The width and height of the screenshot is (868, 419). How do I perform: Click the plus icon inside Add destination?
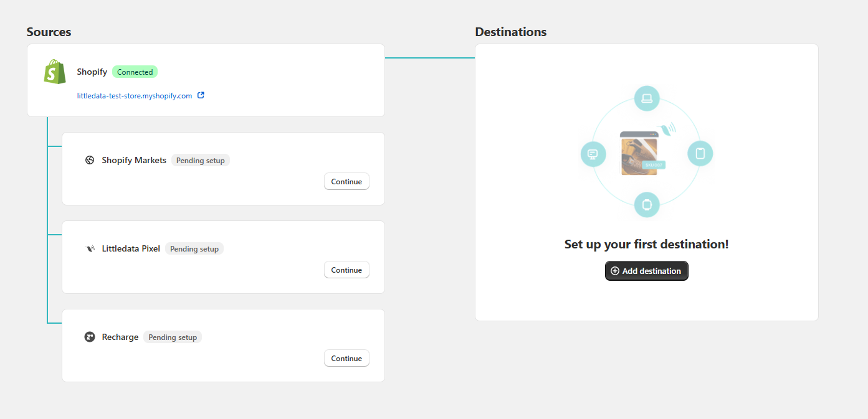pos(615,271)
